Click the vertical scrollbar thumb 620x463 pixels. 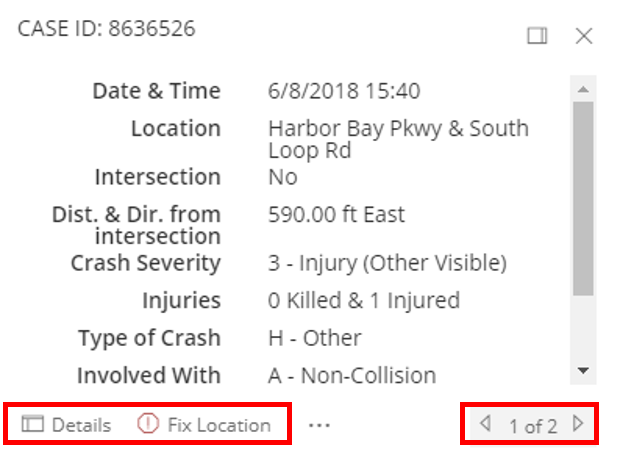(x=583, y=198)
